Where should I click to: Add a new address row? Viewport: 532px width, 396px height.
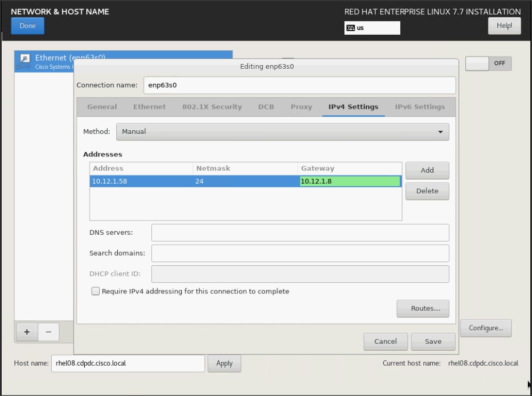click(x=427, y=170)
